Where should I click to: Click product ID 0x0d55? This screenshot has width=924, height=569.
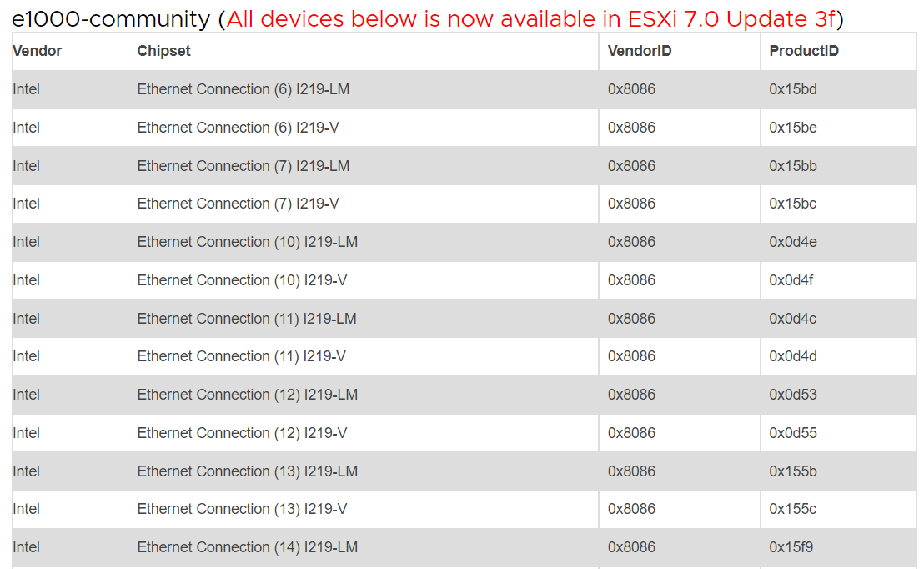pos(792,433)
